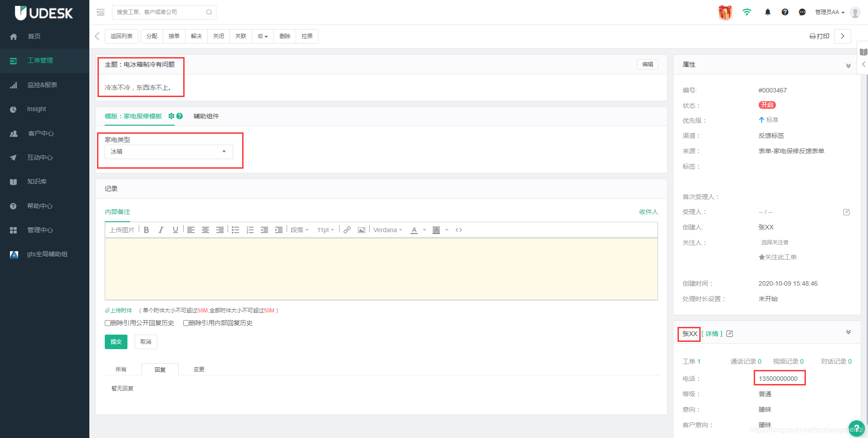
Task: Open 工单管理 in the sidebar
Action: click(x=44, y=60)
